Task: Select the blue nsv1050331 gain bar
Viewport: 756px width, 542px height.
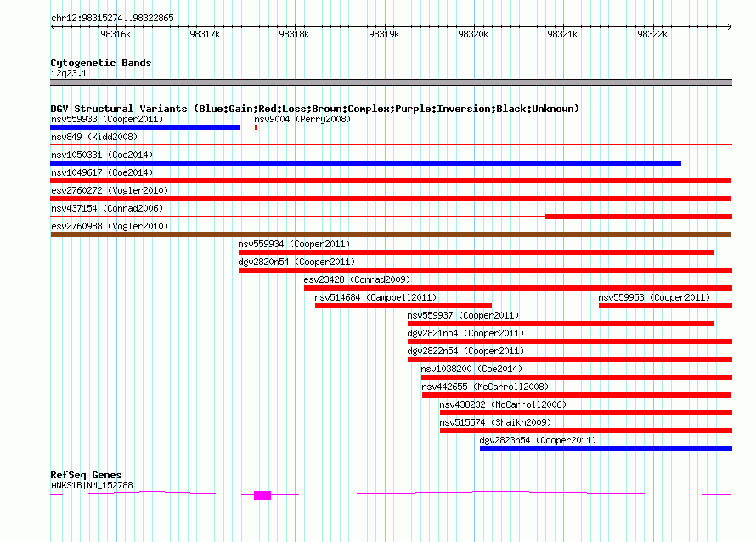Action: 365,163
